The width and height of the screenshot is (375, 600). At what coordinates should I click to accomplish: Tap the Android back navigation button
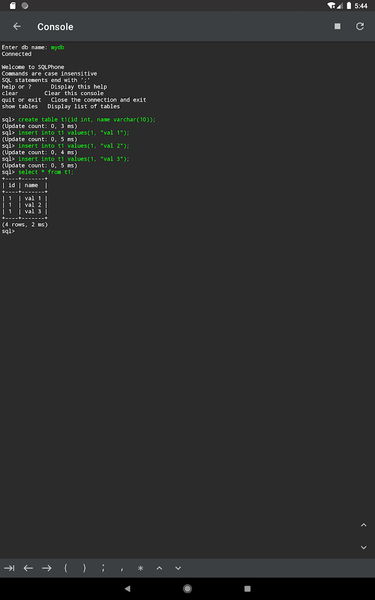click(127, 589)
